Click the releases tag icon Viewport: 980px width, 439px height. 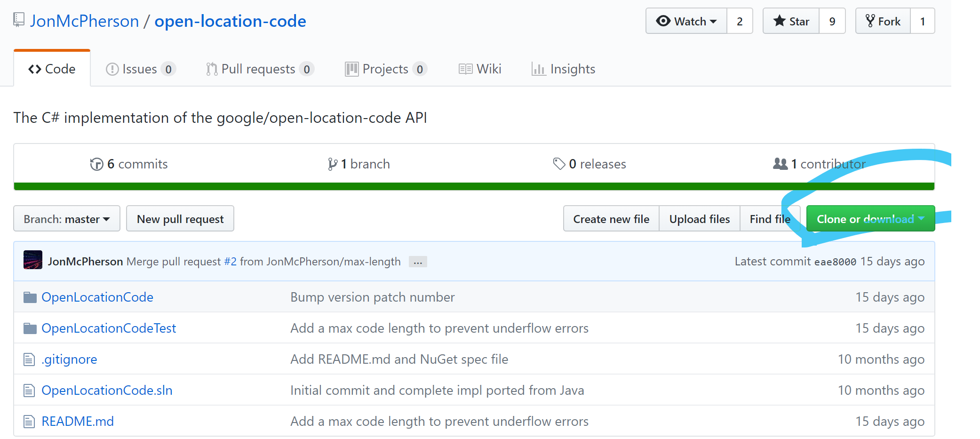[x=559, y=164]
